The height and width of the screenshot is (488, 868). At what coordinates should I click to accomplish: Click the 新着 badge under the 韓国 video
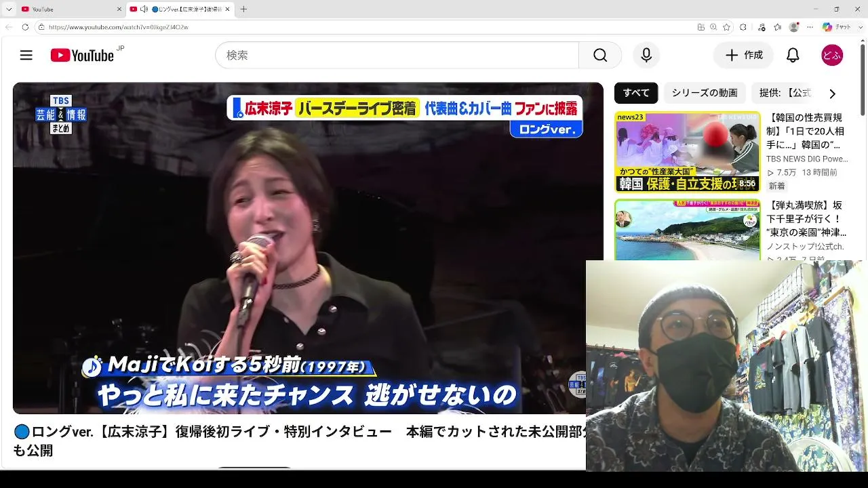pos(776,186)
